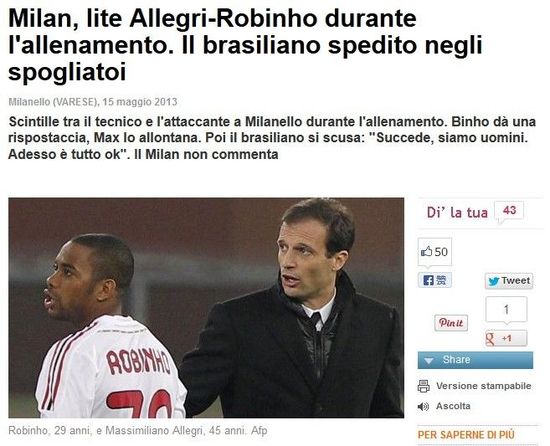Viewport: 550px width, 446px height.
Task: Click the Facebook share icon
Action: coord(434,280)
